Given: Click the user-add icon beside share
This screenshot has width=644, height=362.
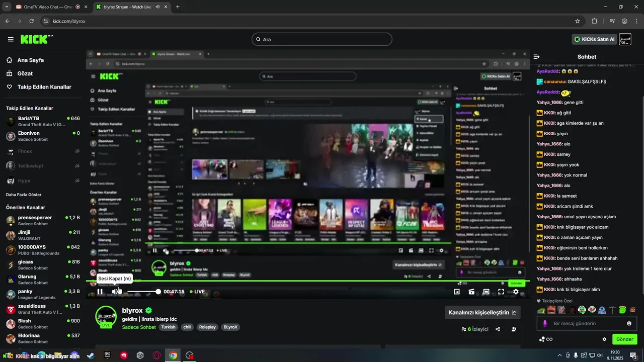Looking at the screenshot, I should 514,329.
